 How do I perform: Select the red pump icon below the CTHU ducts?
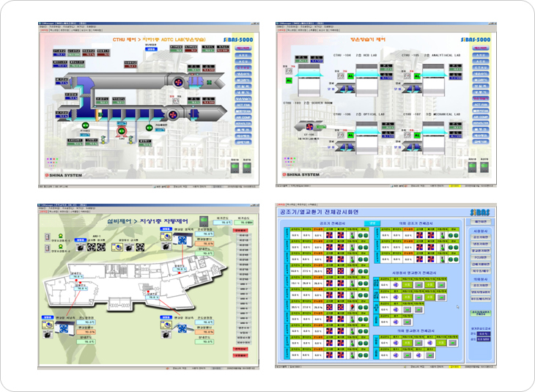122,132
